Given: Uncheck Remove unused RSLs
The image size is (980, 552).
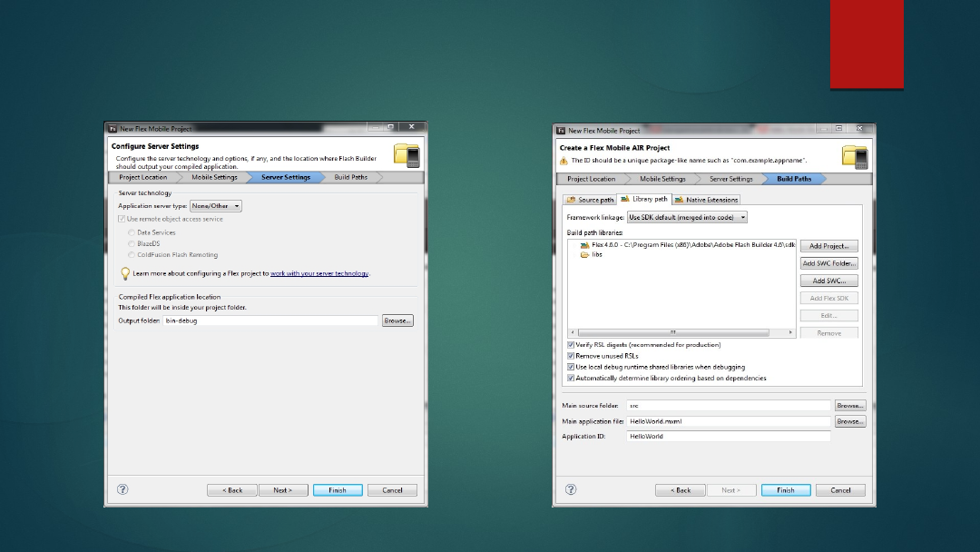Looking at the screenshot, I should click(x=571, y=356).
